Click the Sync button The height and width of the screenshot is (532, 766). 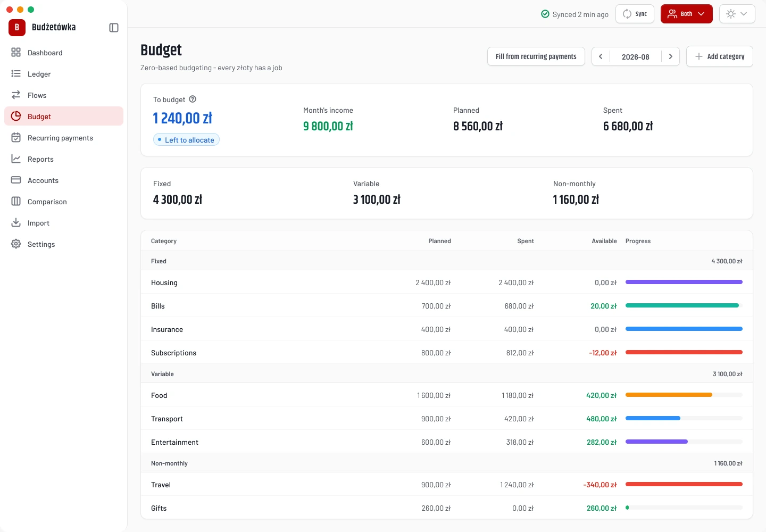635,14
